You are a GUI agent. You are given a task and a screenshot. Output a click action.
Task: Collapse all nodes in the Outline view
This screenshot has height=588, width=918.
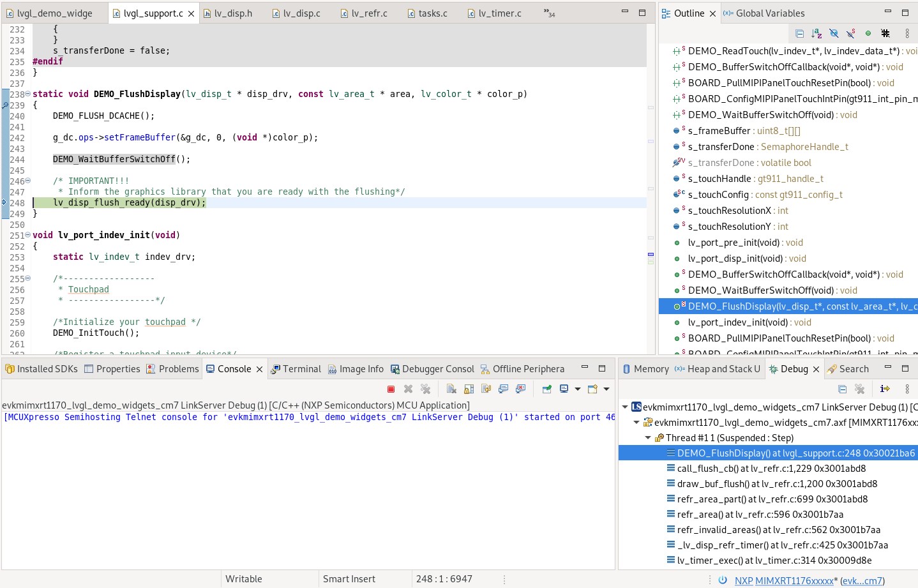point(800,33)
